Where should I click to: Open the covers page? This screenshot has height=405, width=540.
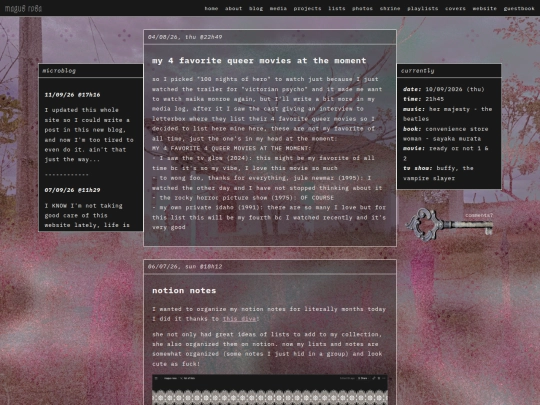(x=455, y=8)
